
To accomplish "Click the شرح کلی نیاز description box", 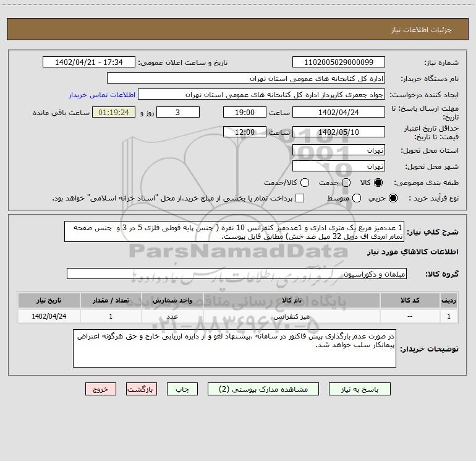I will pyautogui.click(x=234, y=231).
